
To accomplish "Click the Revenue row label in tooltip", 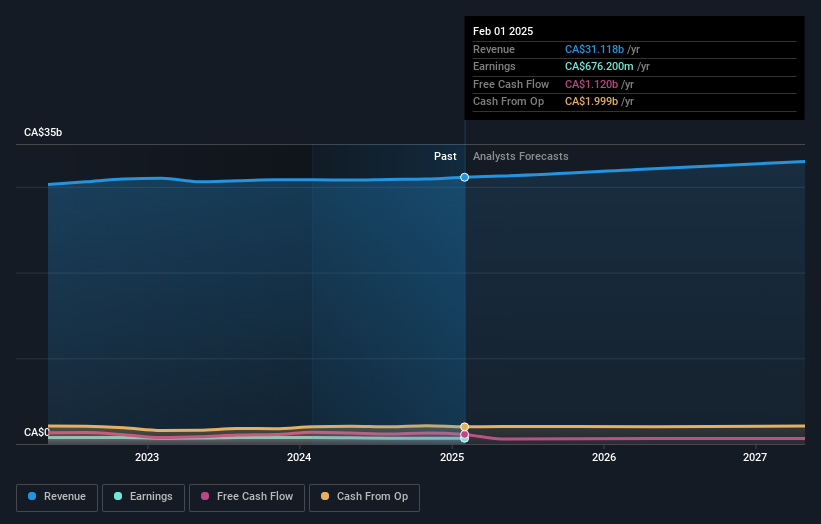I will (494, 49).
